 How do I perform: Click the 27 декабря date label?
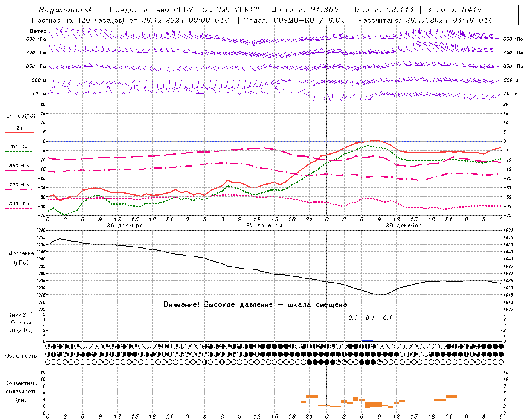(x=264, y=226)
